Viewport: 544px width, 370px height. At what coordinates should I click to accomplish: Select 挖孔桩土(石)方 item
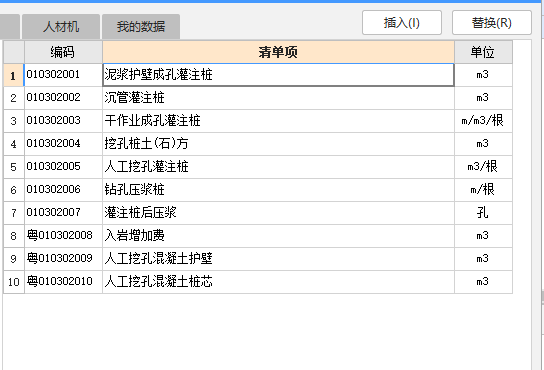pyautogui.click(x=278, y=143)
